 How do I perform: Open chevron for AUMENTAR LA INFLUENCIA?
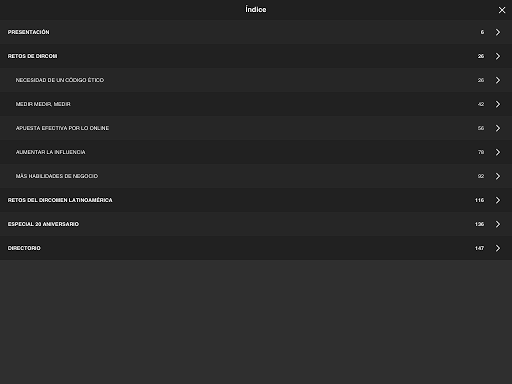(x=498, y=152)
